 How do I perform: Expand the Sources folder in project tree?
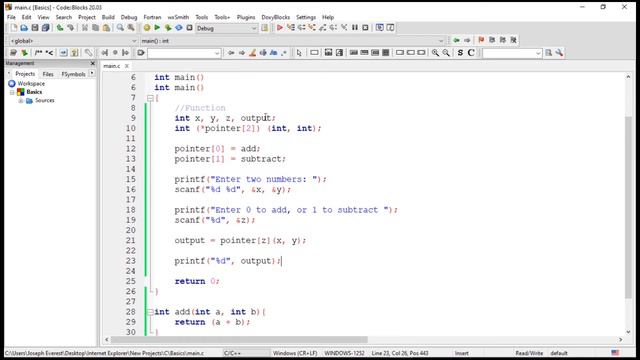21,100
